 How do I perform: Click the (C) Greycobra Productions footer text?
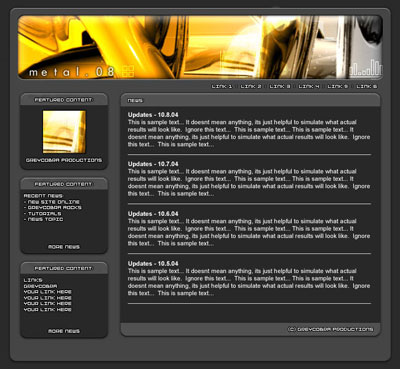pyautogui.click(x=331, y=329)
